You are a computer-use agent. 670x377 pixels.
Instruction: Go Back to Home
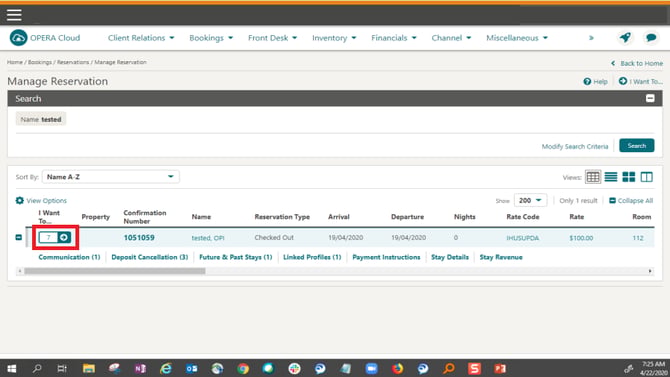(x=637, y=63)
